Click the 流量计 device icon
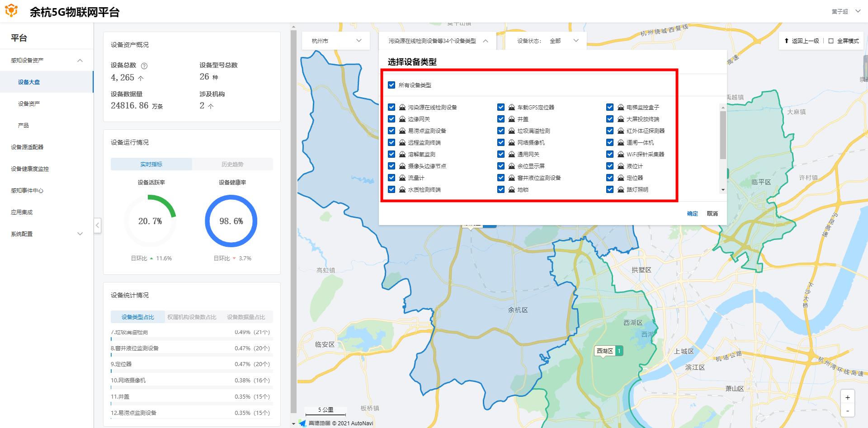868x428 pixels. pos(402,178)
